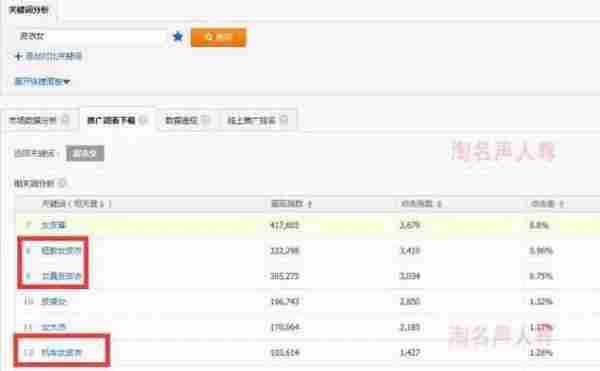The height and width of the screenshot is (371, 600).
Task: Sort by 点击指数 column arrow
Action: [x=439, y=204]
